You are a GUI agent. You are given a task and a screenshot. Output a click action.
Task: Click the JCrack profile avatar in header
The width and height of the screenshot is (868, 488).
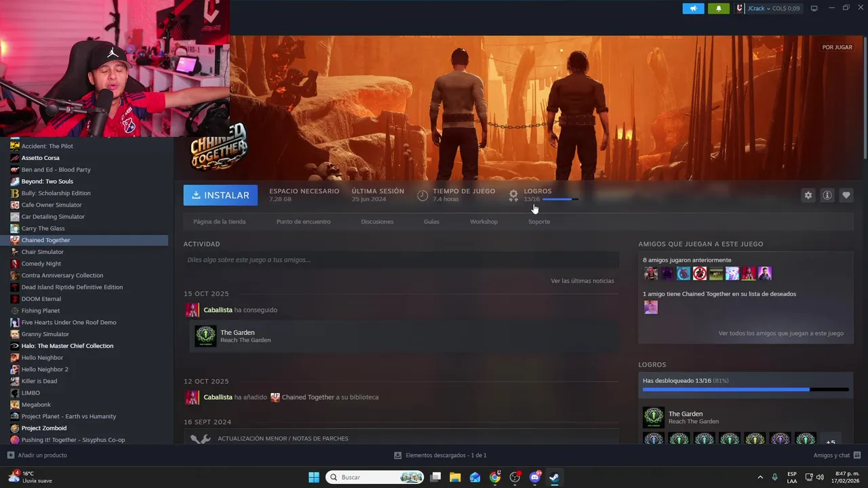pyautogui.click(x=740, y=8)
